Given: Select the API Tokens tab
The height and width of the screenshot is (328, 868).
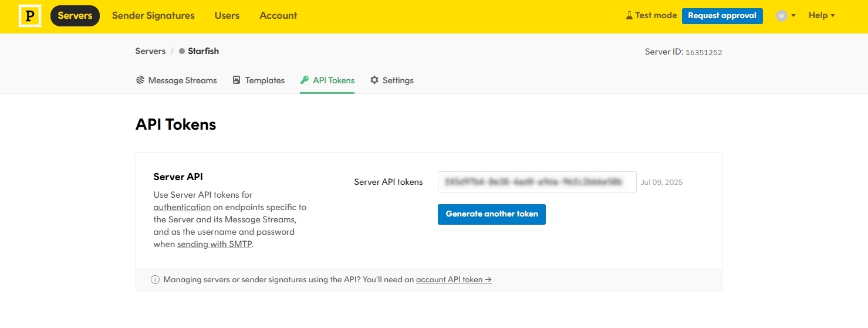Looking at the screenshot, I should coord(327,80).
